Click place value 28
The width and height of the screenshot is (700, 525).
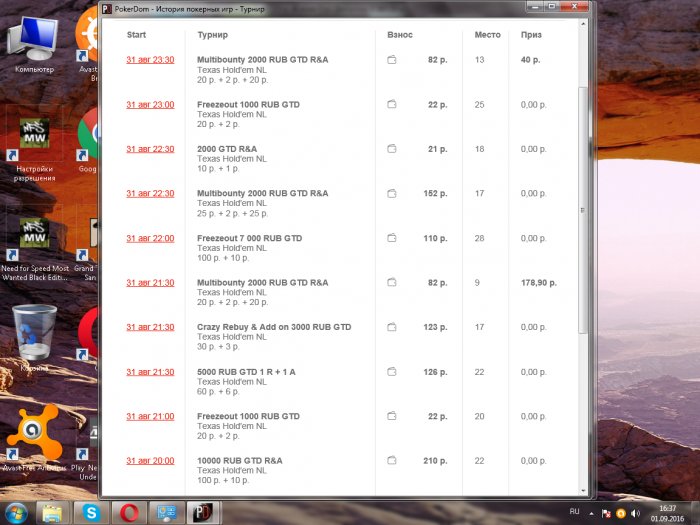coord(479,238)
